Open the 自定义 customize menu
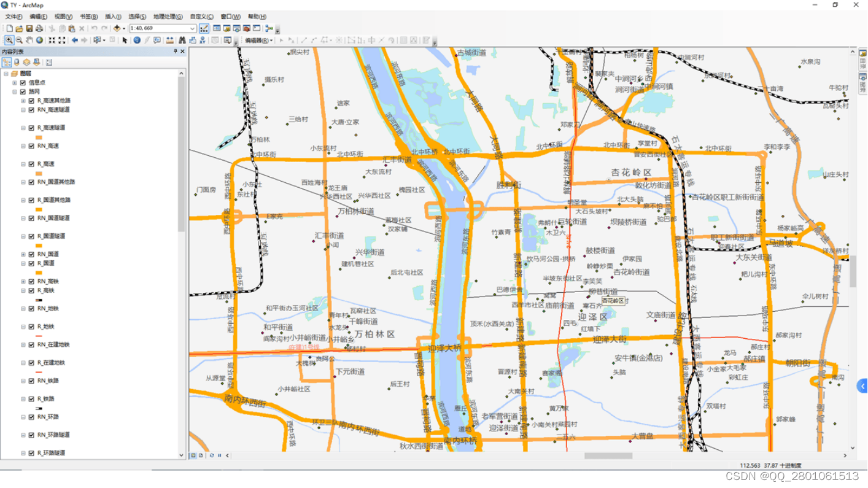 201,17
